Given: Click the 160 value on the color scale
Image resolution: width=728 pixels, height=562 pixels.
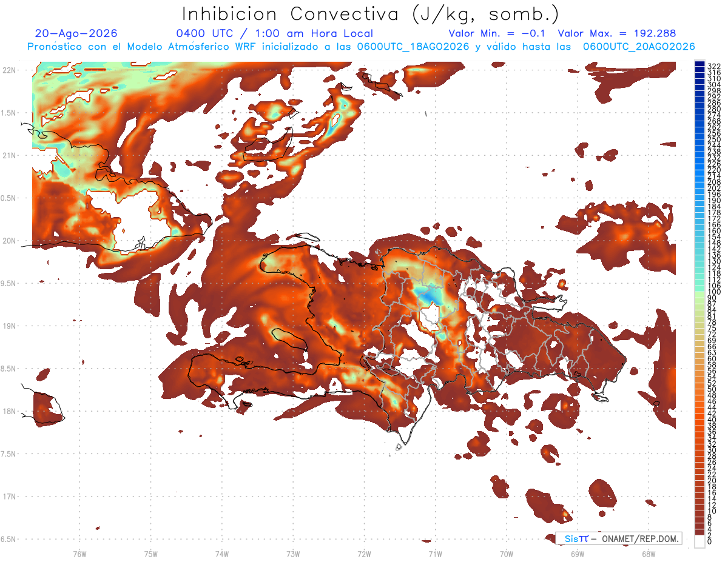Looking at the screenshot, I should (714, 231).
